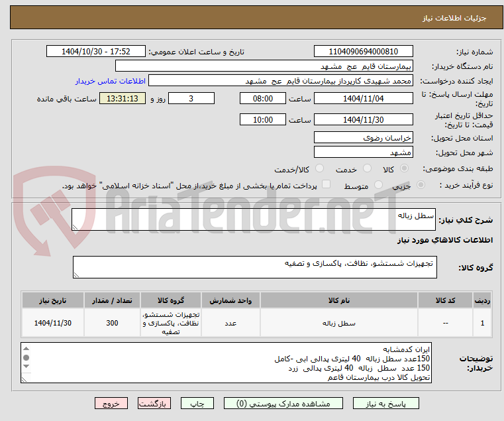Click the چاپ print button
Viewport: 504px width, 421px height.
(197, 403)
